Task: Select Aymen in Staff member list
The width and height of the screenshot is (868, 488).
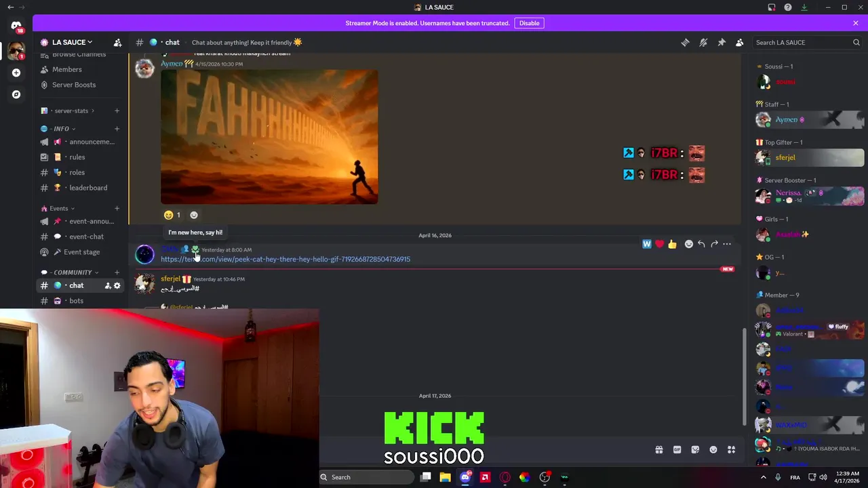Action: point(809,120)
